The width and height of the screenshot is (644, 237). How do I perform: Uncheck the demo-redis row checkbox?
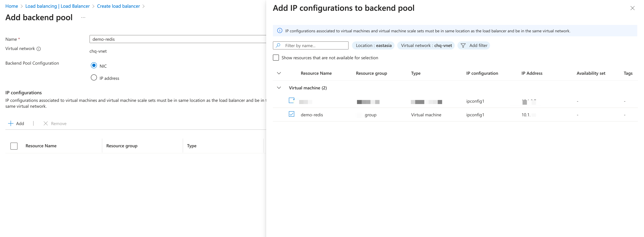pyautogui.click(x=292, y=114)
